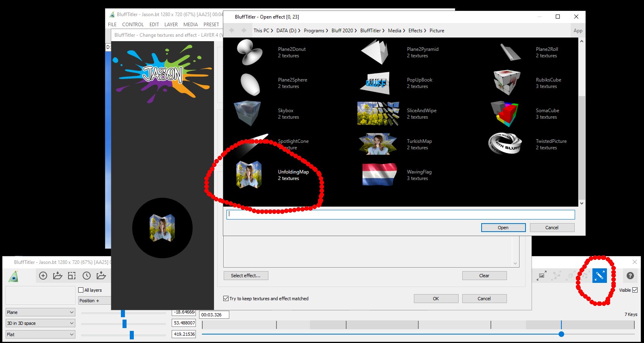Select the SomaCube effect thumbnail

pos(504,114)
